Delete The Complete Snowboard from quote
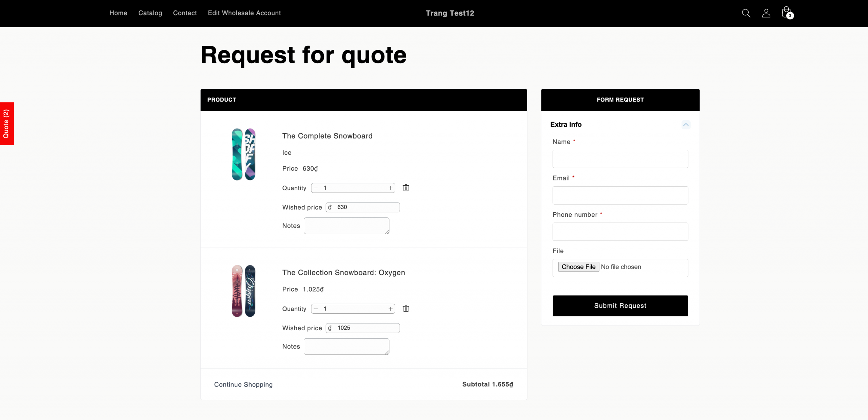 pos(406,188)
